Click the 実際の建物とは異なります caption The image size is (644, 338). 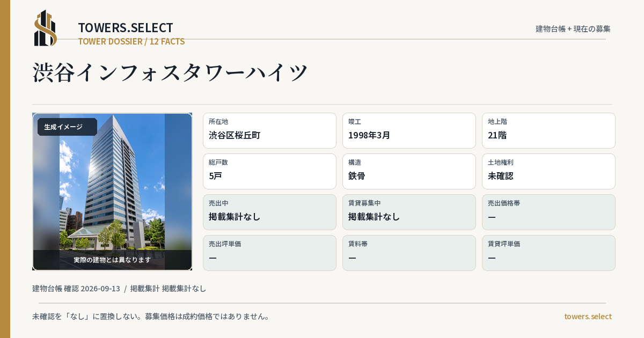coord(112,260)
